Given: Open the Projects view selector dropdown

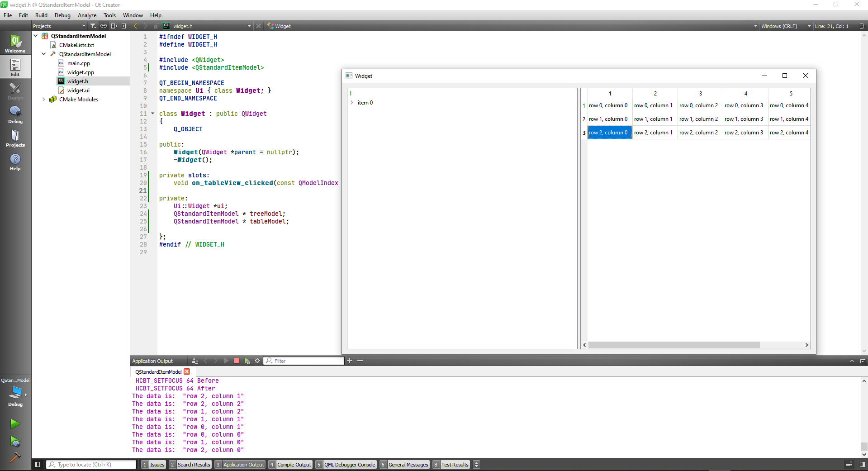Looking at the screenshot, I should pyautogui.click(x=59, y=26).
